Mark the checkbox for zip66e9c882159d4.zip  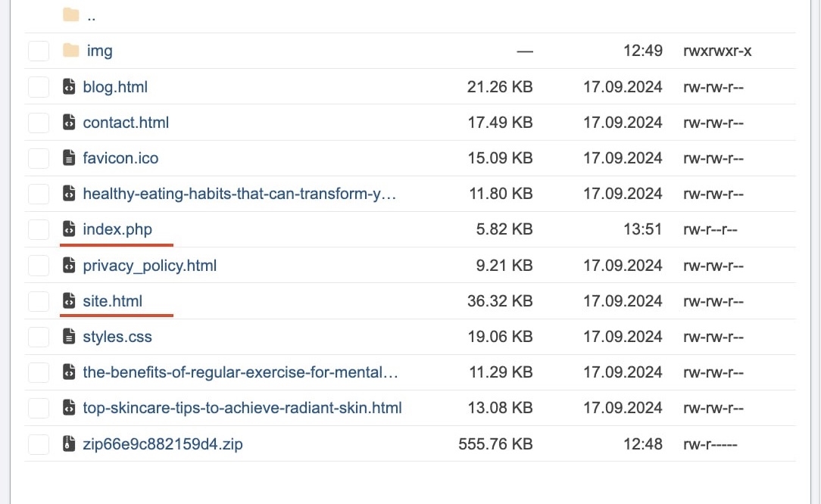pos(39,444)
